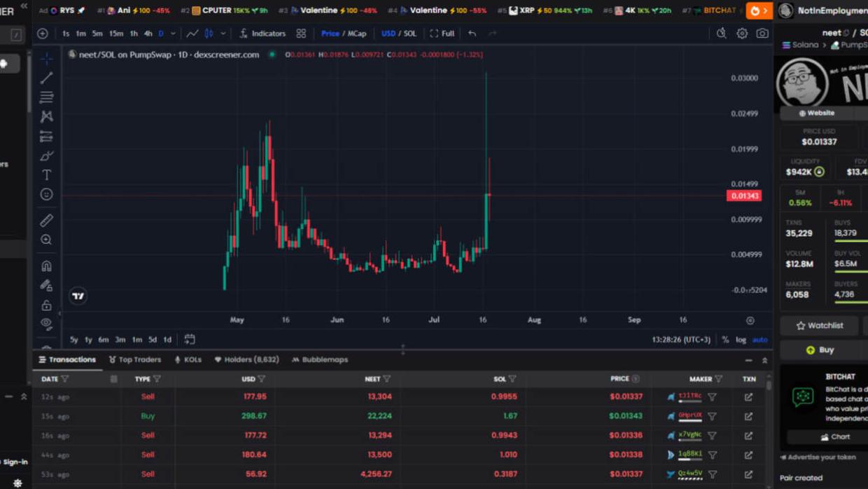Select the brush drawing tool
This screenshot has height=489, width=868.
(x=46, y=156)
